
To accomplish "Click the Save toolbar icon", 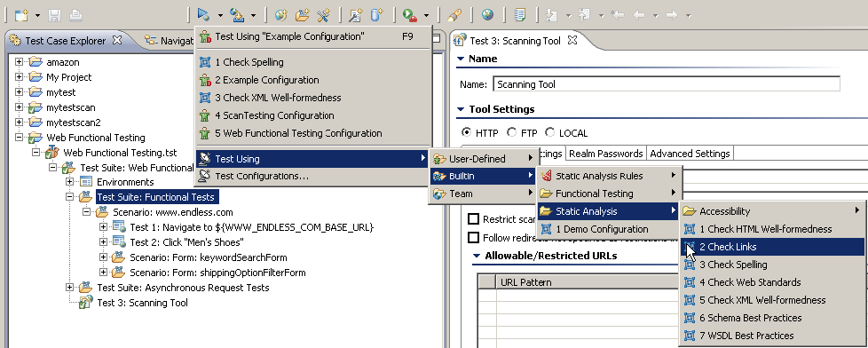I will [x=55, y=15].
